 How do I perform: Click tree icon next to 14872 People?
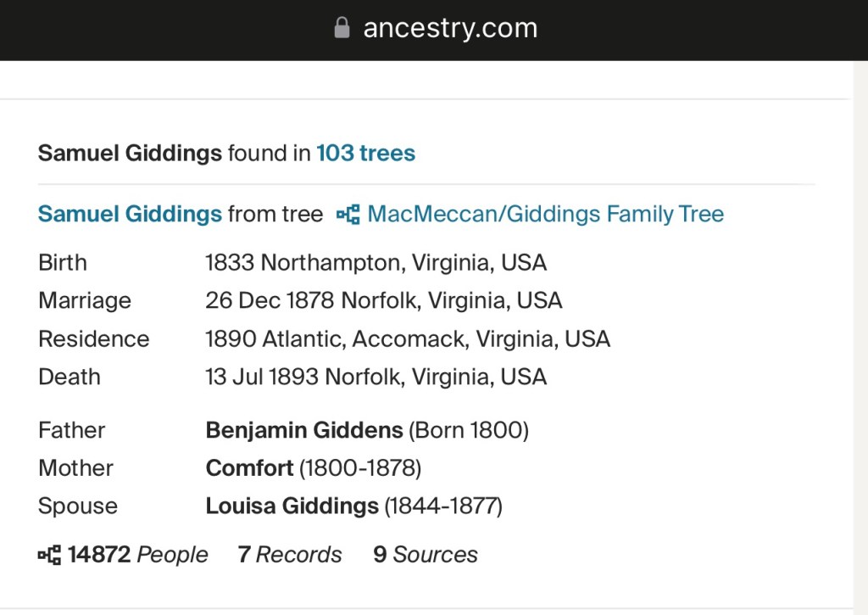click(x=49, y=556)
